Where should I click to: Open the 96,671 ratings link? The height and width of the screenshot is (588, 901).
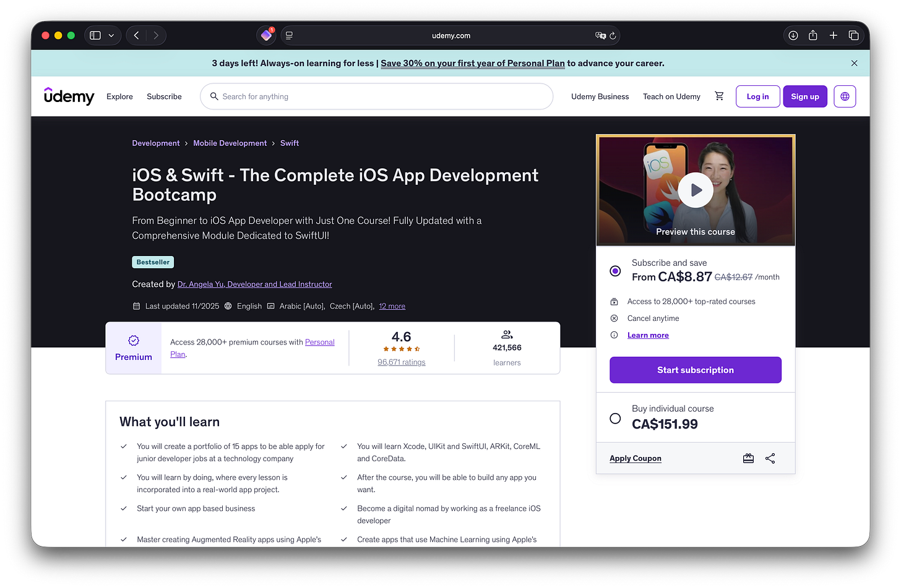coord(402,362)
